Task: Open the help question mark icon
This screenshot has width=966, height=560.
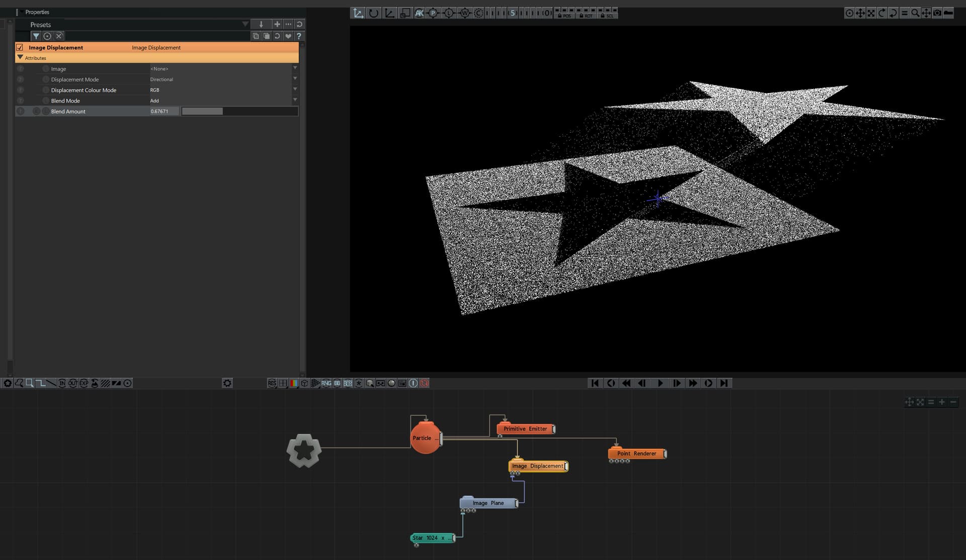Action: pyautogui.click(x=299, y=36)
